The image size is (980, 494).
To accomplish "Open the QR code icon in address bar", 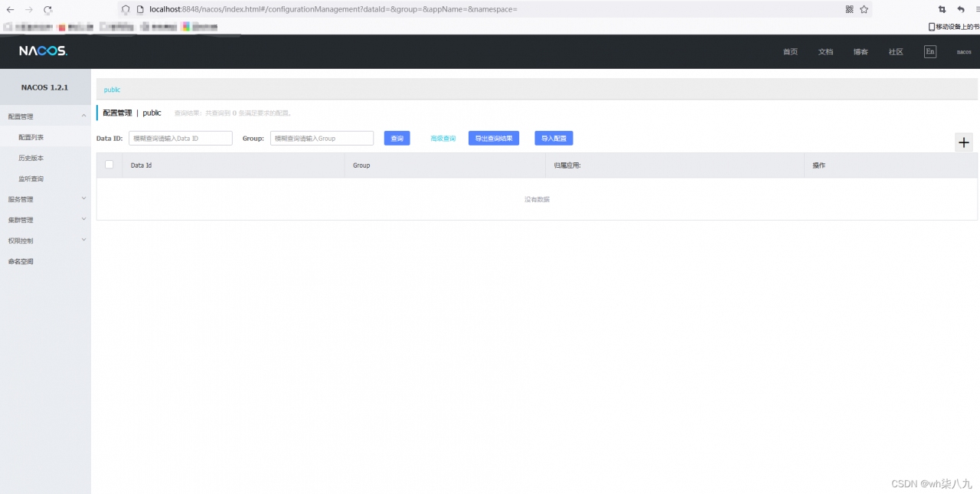I will point(849,9).
